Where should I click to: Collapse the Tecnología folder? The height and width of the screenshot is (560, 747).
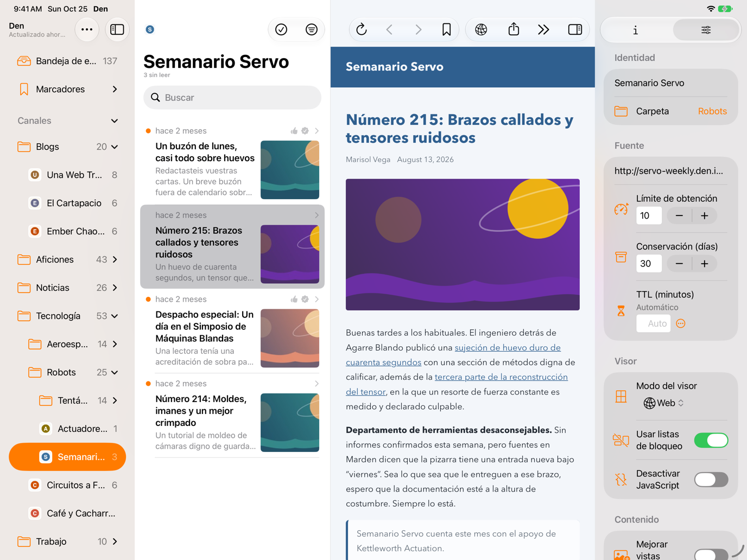pyautogui.click(x=115, y=316)
